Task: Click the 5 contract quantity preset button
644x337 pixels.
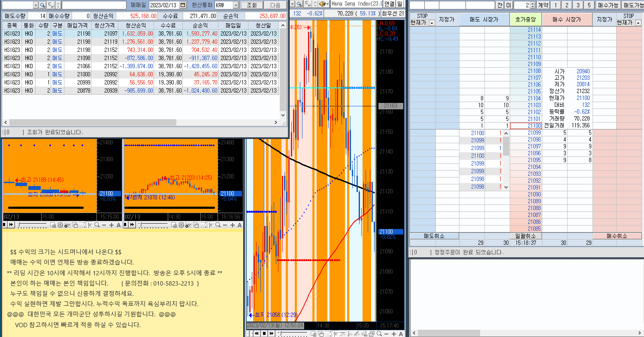Action: tap(589, 5)
